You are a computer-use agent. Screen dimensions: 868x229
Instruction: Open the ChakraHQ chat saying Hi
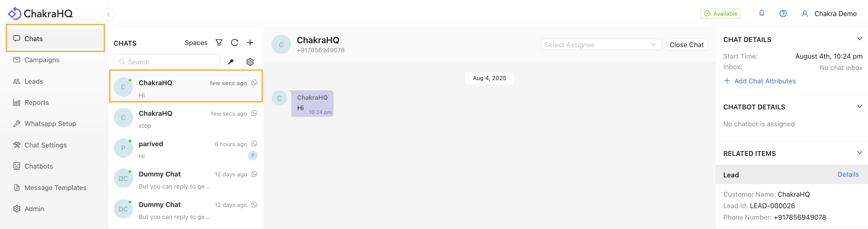[186, 86]
